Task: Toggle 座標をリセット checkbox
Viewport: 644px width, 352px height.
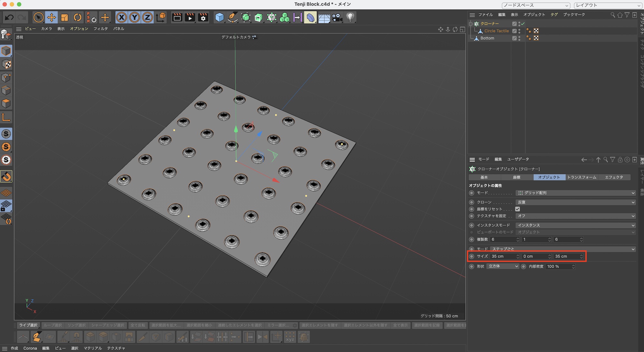Action: [517, 209]
